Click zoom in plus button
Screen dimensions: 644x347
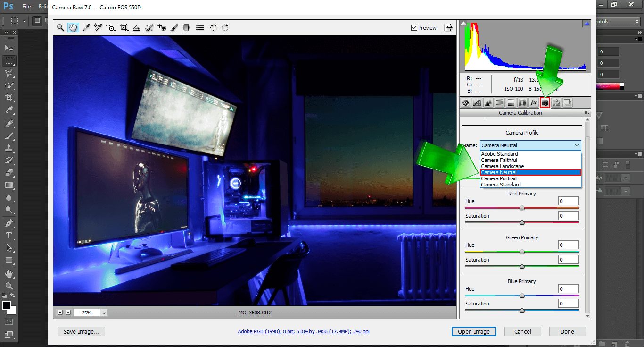tap(68, 313)
